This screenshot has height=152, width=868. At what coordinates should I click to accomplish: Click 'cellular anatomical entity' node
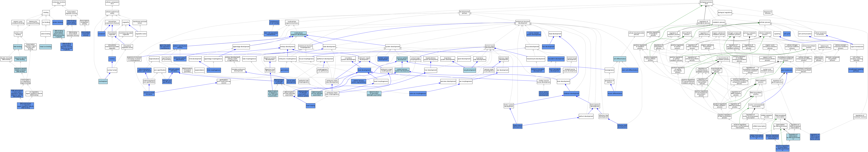[112, 13]
